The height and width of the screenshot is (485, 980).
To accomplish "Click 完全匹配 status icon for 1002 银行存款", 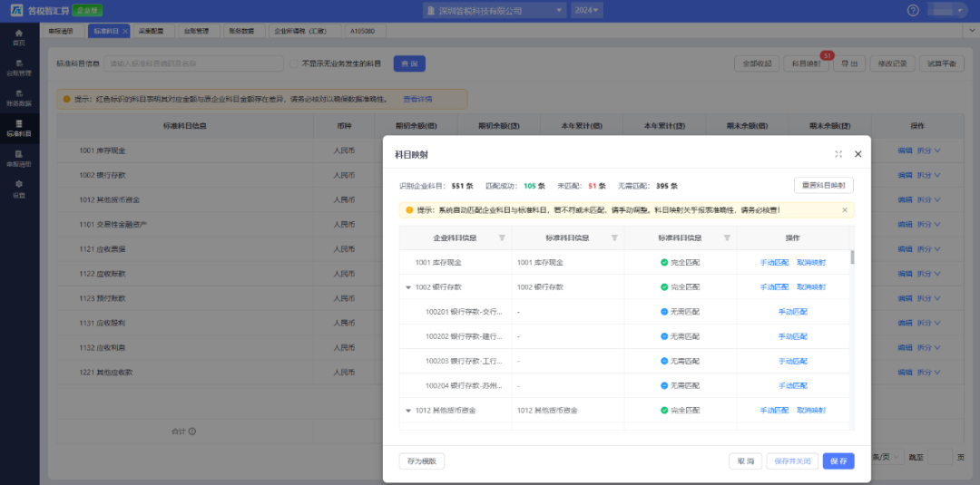I will [x=663, y=287].
